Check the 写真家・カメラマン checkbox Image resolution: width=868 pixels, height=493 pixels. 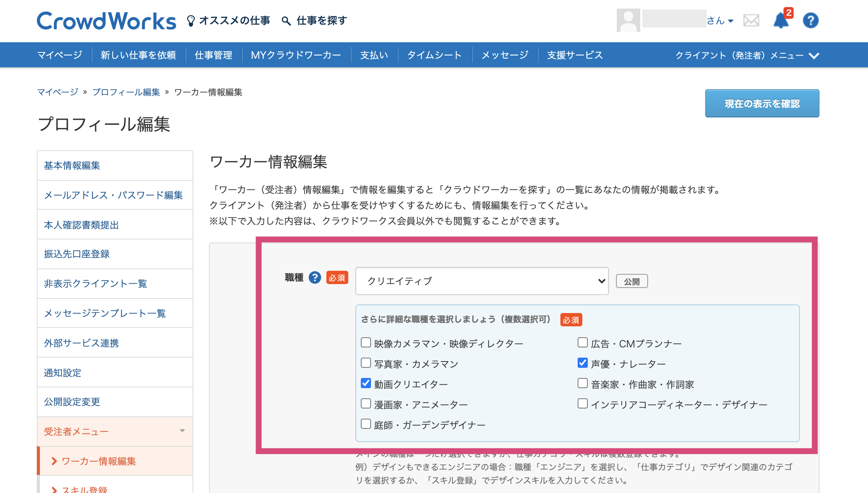pos(366,363)
